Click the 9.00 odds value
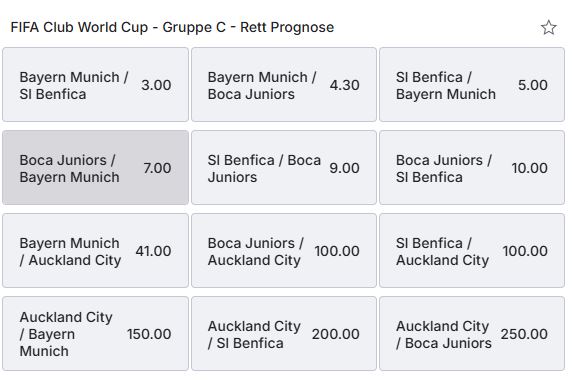This screenshot has height=380, width=572. (344, 168)
